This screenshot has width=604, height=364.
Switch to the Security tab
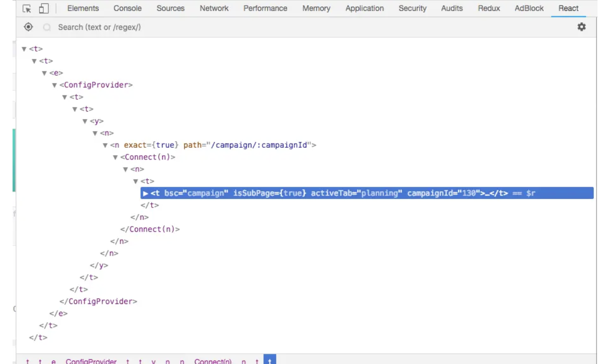pyautogui.click(x=412, y=8)
